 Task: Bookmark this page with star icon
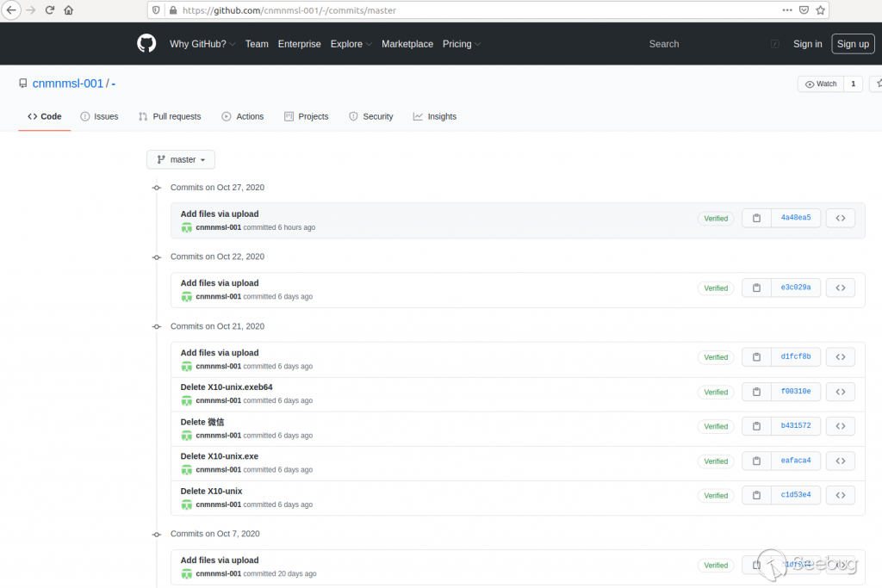coord(820,10)
